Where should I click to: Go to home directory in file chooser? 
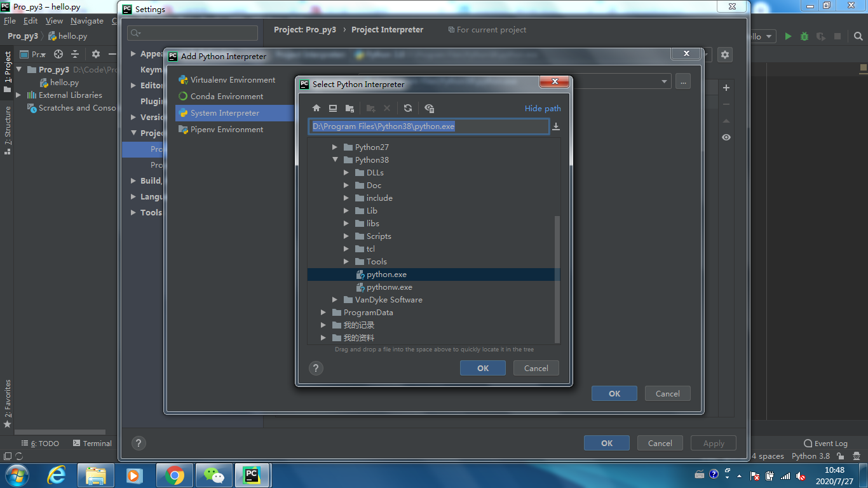point(316,108)
